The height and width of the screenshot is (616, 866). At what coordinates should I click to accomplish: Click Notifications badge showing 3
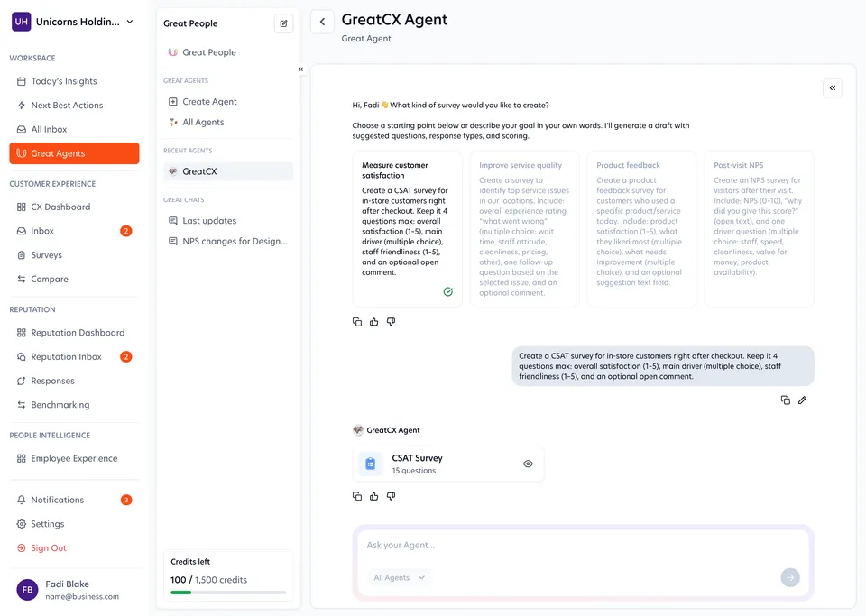pyautogui.click(x=126, y=500)
